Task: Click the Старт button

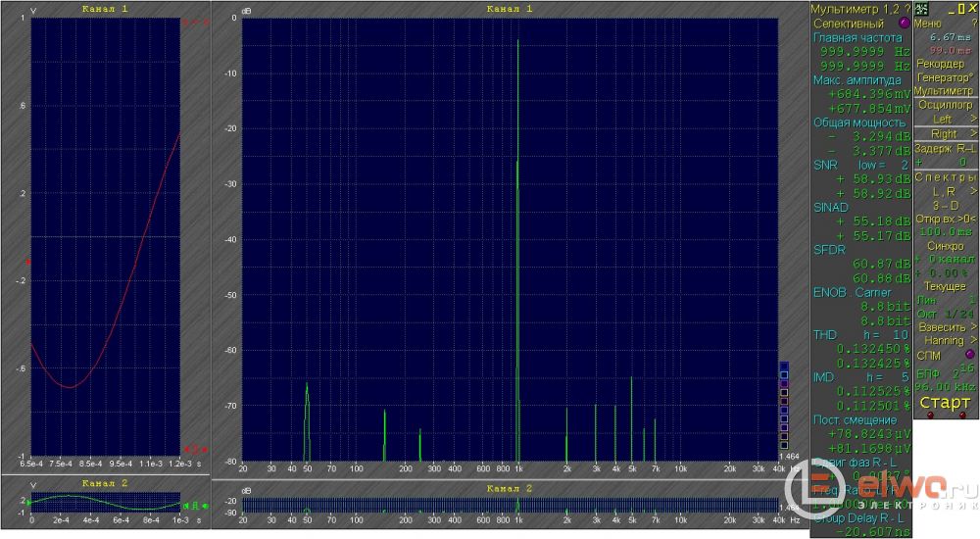Action: point(945,403)
